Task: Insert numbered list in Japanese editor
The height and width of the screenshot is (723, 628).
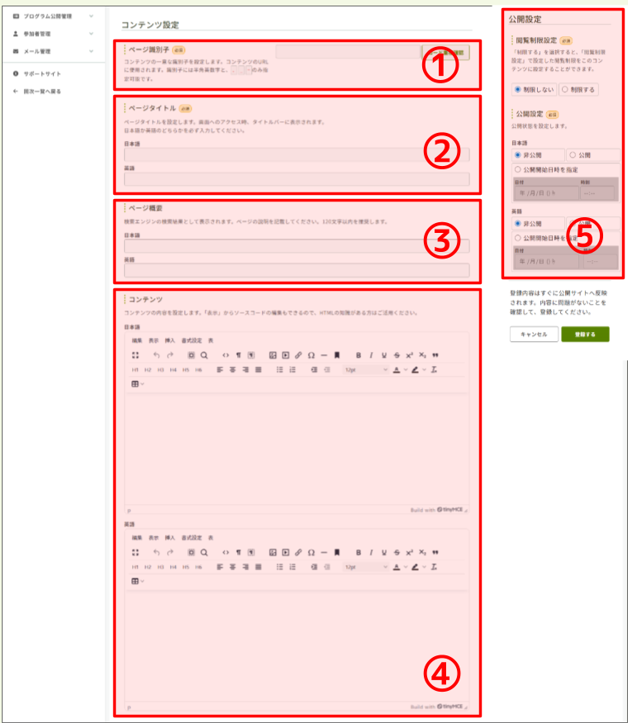Action: point(292,370)
